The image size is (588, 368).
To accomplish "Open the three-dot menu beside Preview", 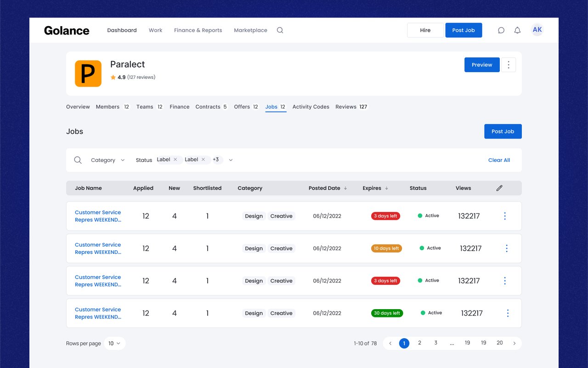I will pyautogui.click(x=509, y=65).
